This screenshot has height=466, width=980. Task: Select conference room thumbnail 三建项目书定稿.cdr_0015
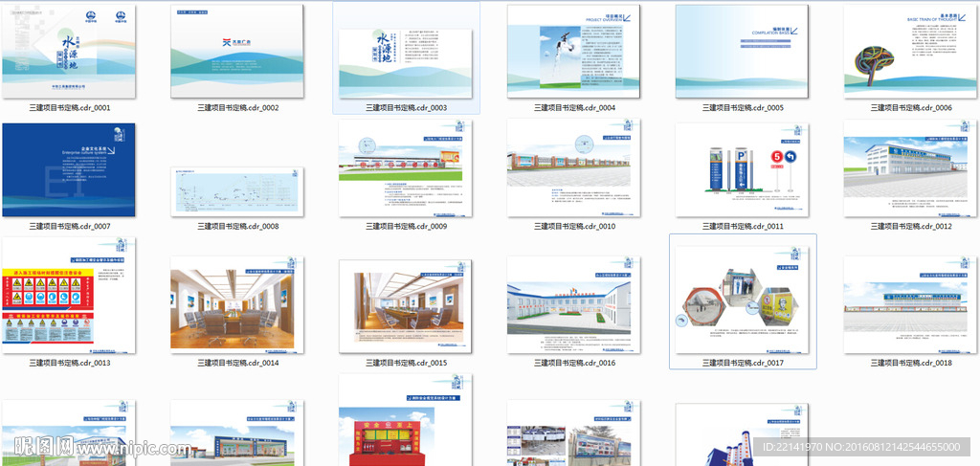405,307
